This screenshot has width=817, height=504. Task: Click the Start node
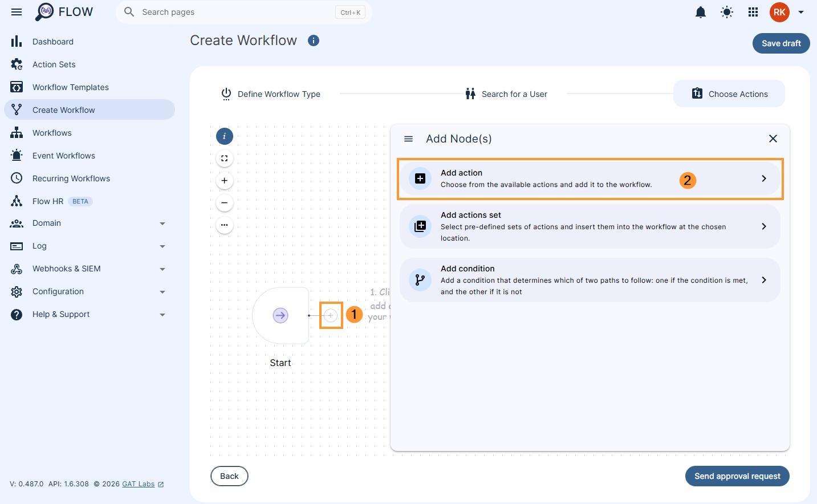[x=281, y=315]
